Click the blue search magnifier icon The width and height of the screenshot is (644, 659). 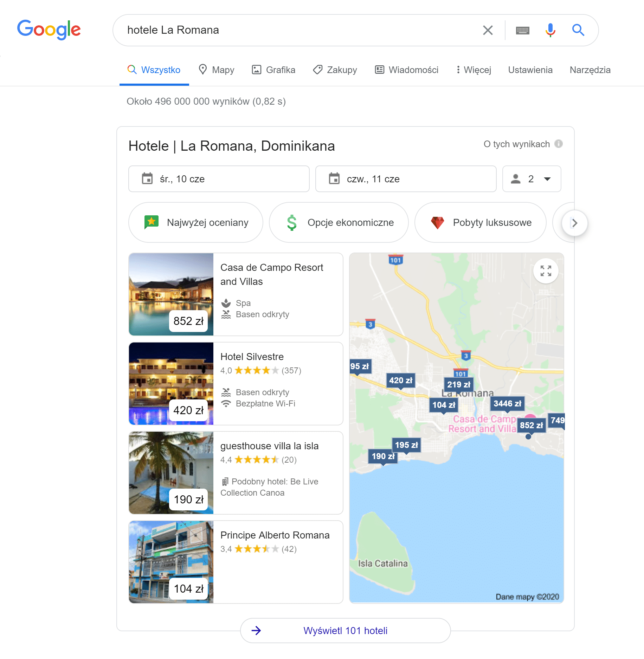tap(578, 30)
